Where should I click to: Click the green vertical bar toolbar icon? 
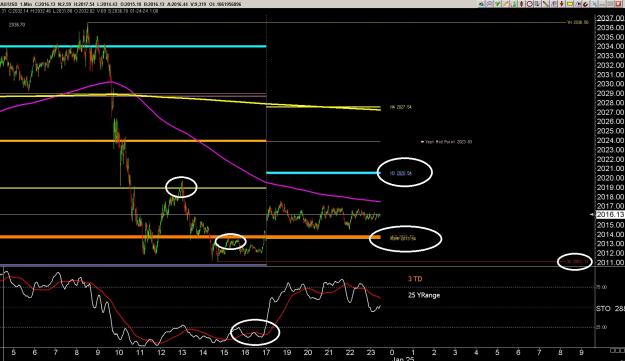tap(514, 4)
